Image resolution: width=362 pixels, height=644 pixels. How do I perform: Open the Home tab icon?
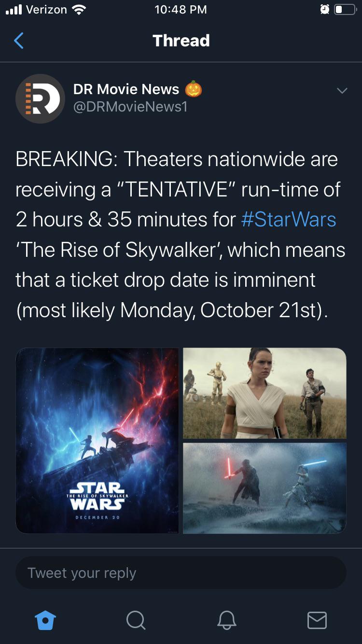(x=45, y=619)
